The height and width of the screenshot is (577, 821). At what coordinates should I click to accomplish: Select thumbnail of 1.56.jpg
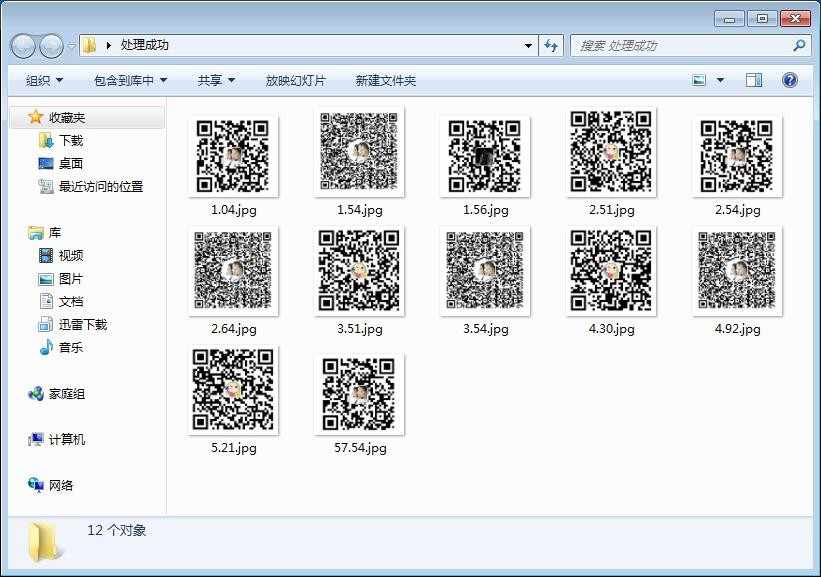485,156
